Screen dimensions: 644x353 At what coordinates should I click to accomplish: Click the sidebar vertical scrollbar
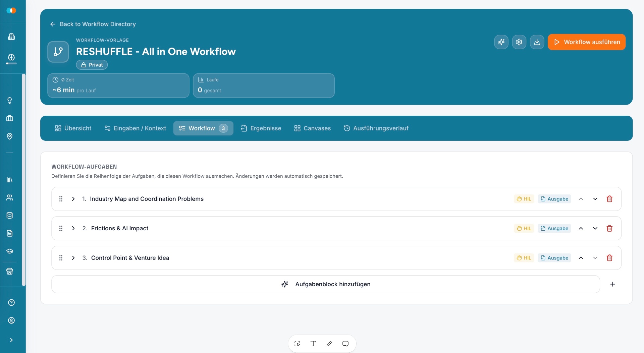(23, 180)
